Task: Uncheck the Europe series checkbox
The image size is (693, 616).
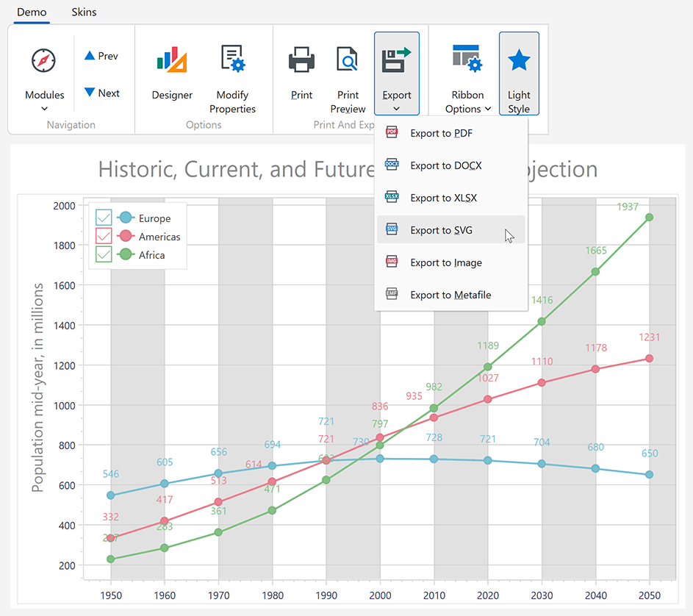Action: pos(103,218)
